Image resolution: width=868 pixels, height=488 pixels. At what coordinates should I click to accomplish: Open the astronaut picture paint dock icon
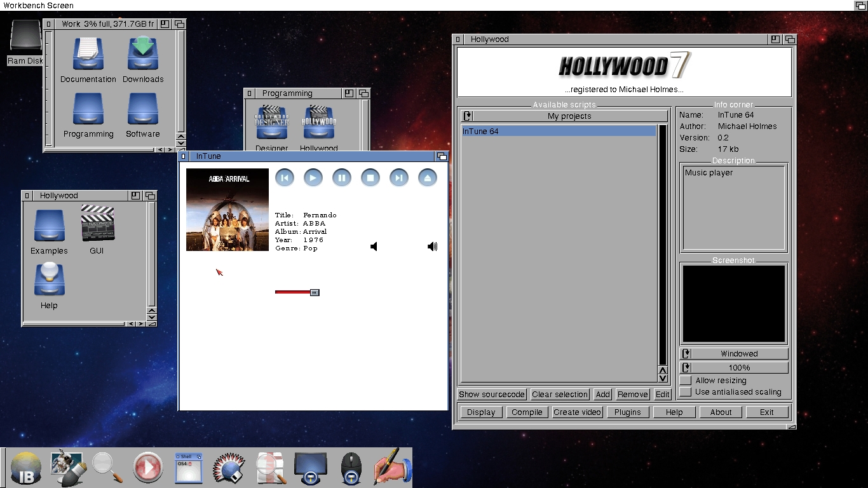coord(68,468)
